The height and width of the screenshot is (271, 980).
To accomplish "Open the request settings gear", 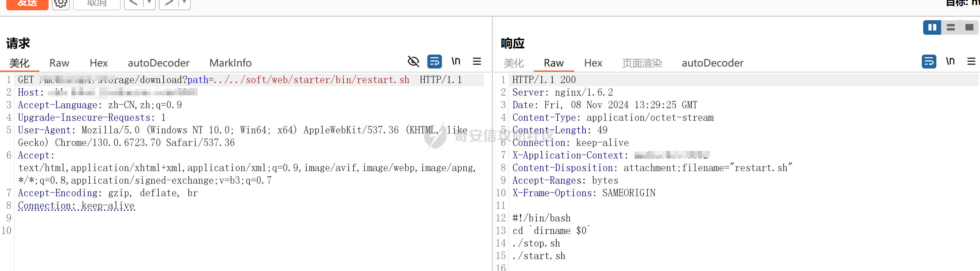I will (x=60, y=4).
